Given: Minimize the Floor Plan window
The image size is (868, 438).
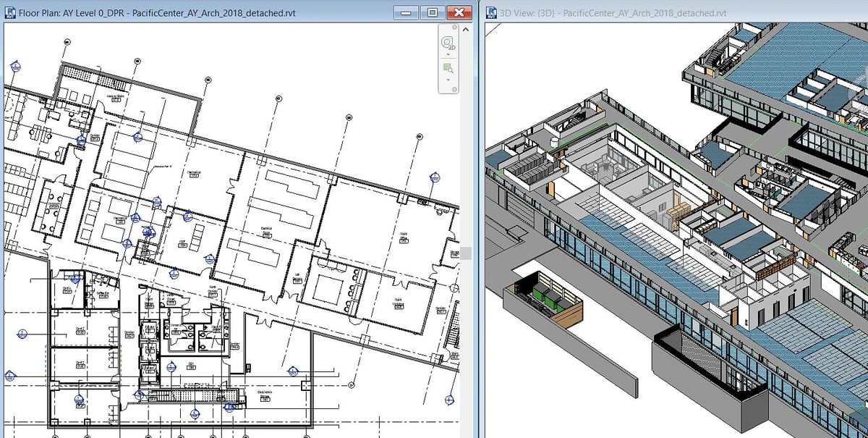Looking at the screenshot, I should [x=407, y=12].
